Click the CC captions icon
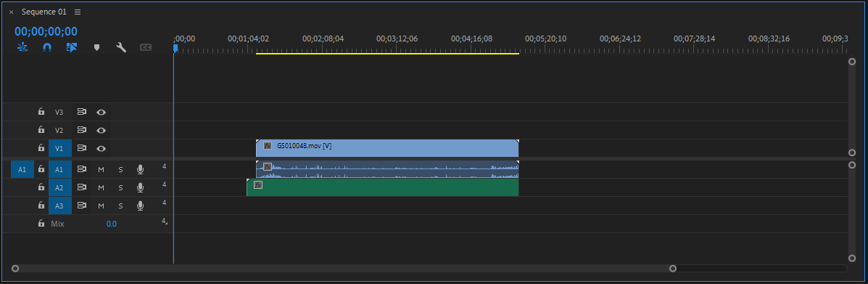868x284 pixels. coord(146,48)
